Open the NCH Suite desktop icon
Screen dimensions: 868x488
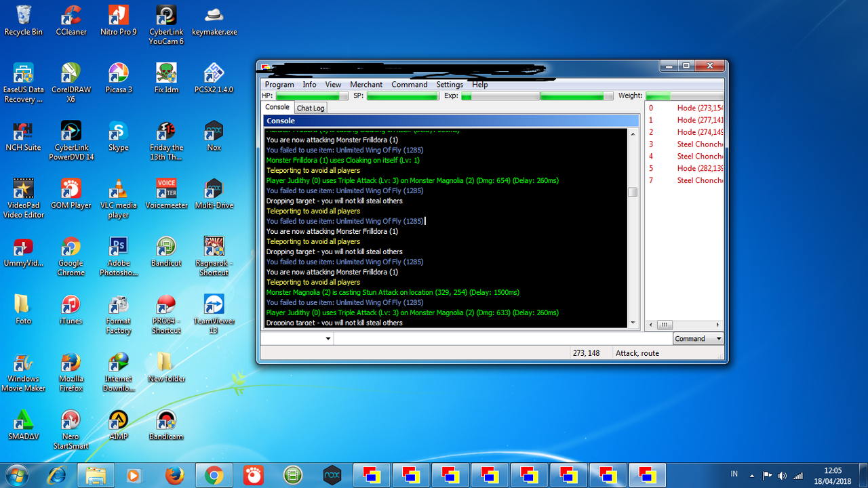[23, 136]
